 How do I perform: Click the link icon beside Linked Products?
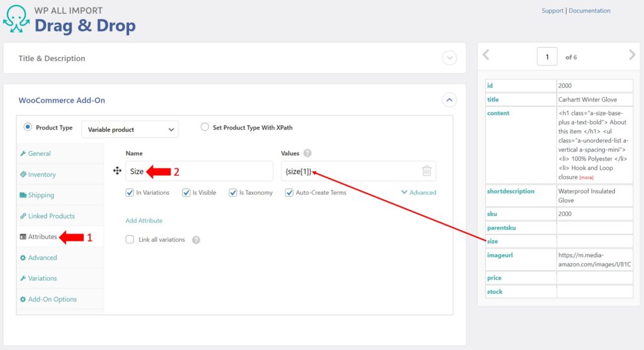click(23, 216)
